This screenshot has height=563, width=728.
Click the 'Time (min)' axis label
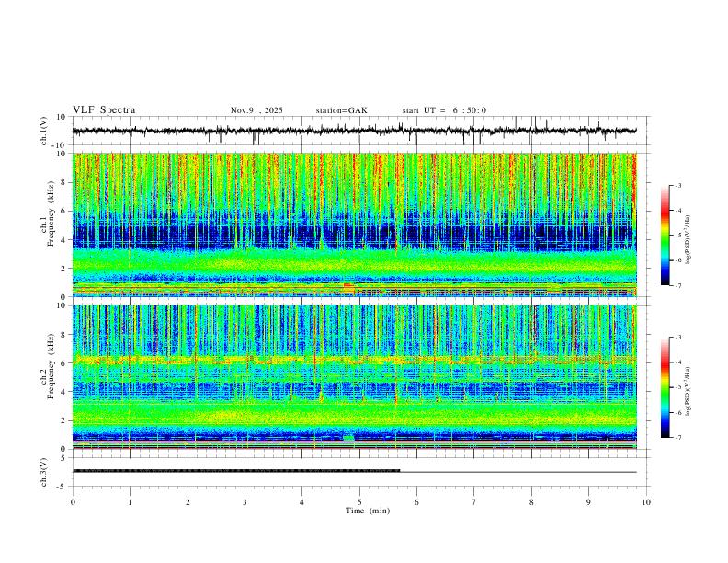point(368,511)
